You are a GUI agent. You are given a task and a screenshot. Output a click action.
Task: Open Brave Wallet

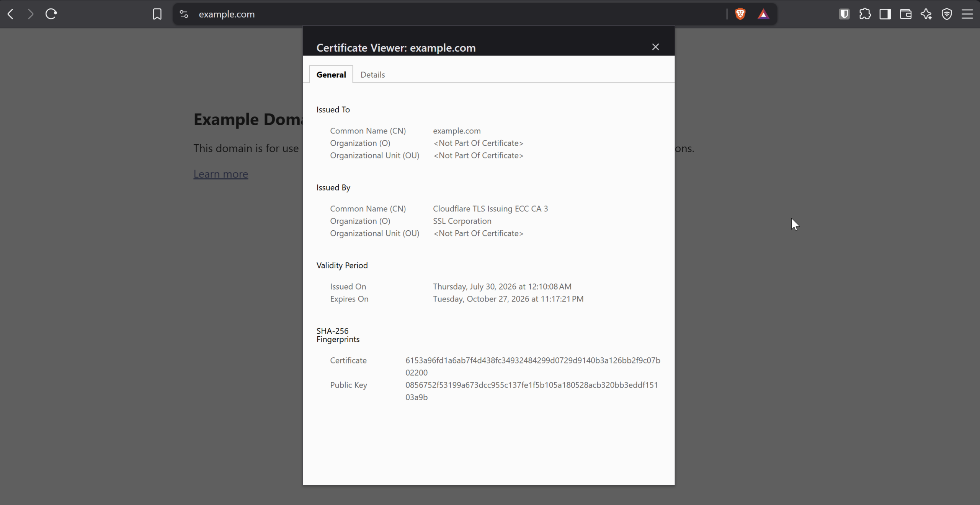point(906,14)
